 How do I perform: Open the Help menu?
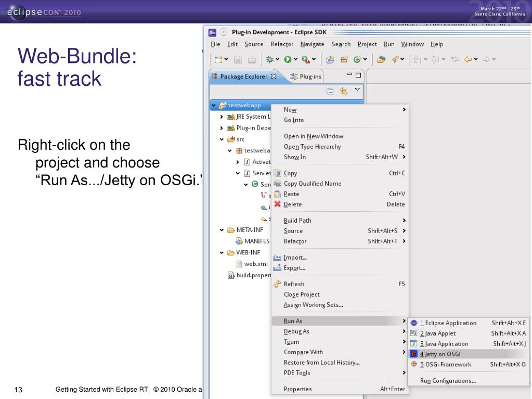(437, 44)
